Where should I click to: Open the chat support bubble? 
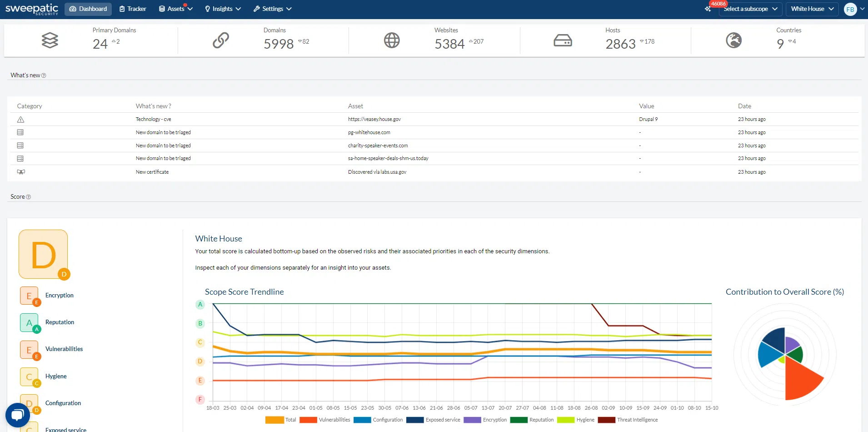coord(18,415)
